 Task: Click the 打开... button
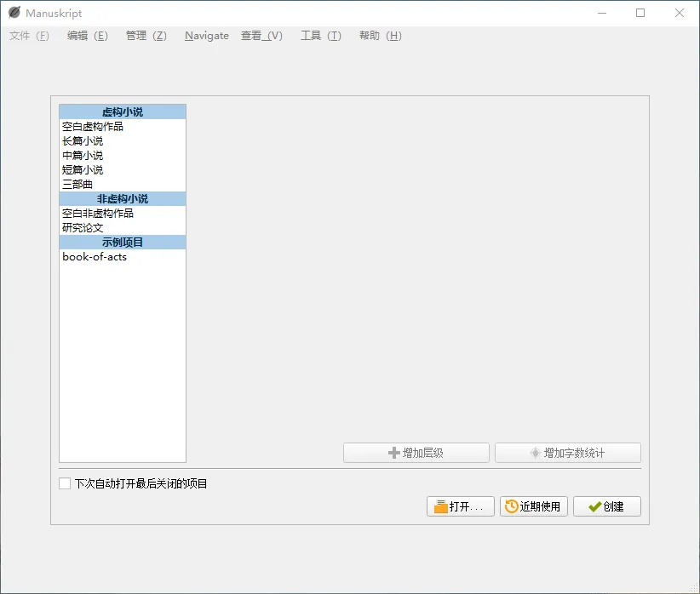point(460,506)
